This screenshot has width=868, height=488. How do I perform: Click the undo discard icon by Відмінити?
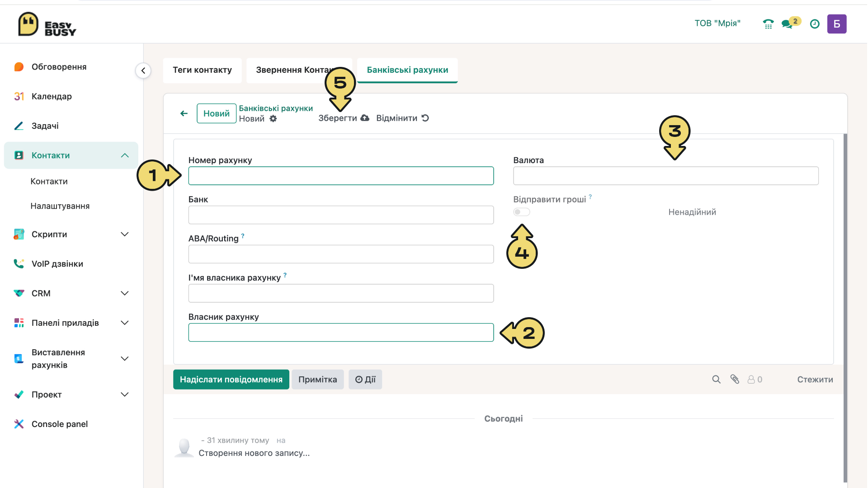pos(425,118)
